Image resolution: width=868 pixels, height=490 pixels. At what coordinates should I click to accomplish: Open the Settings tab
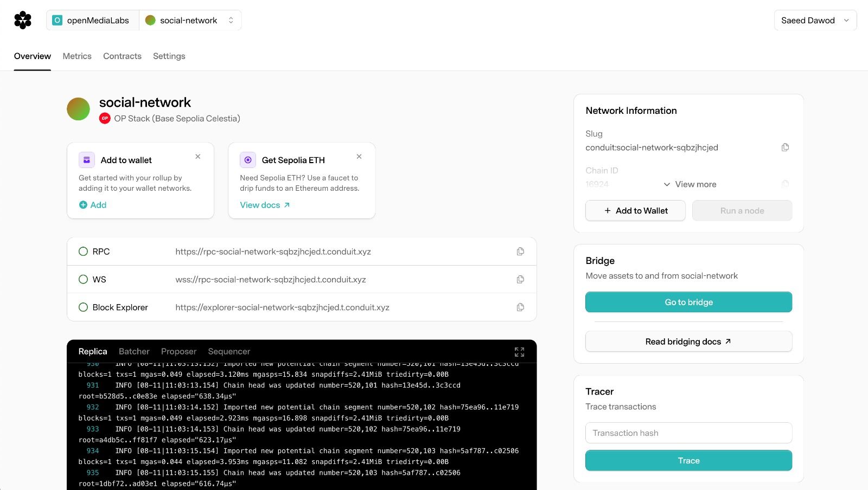(169, 56)
